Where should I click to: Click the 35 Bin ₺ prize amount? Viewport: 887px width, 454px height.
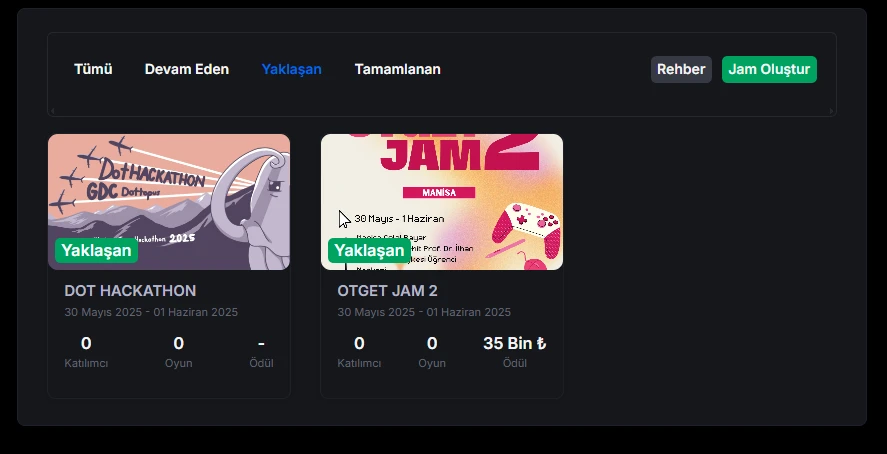(515, 343)
